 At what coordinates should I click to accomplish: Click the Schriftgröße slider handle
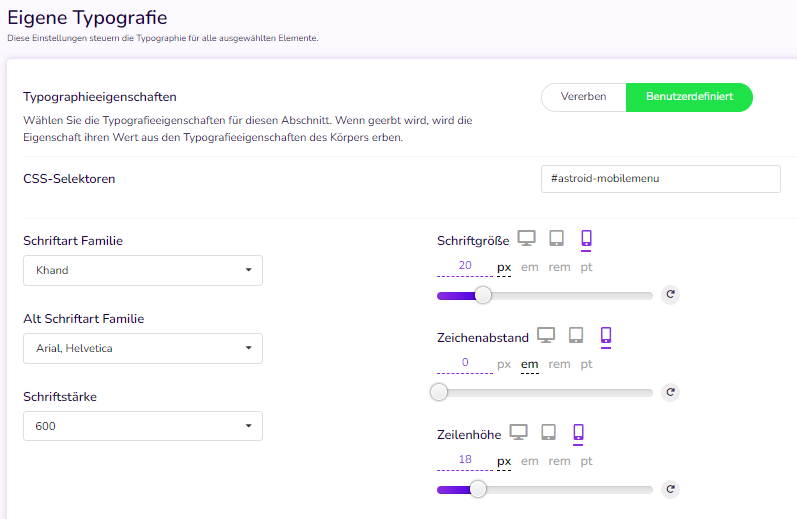pos(483,295)
